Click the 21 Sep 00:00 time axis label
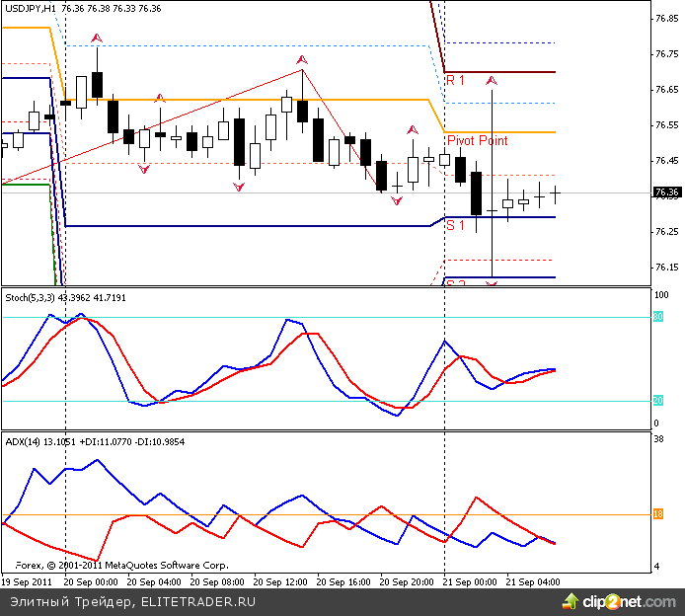 468,582
